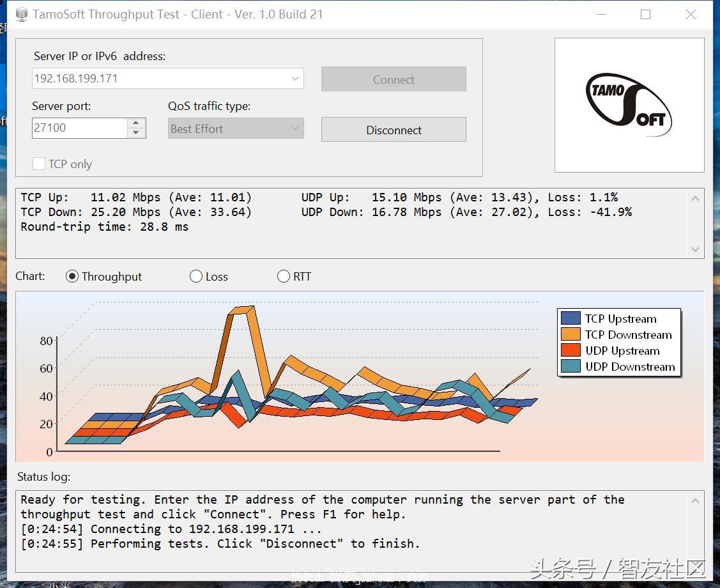The height and width of the screenshot is (588, 720).
Task: Click inside the Server port field
Action: click(x=78, y=128)
